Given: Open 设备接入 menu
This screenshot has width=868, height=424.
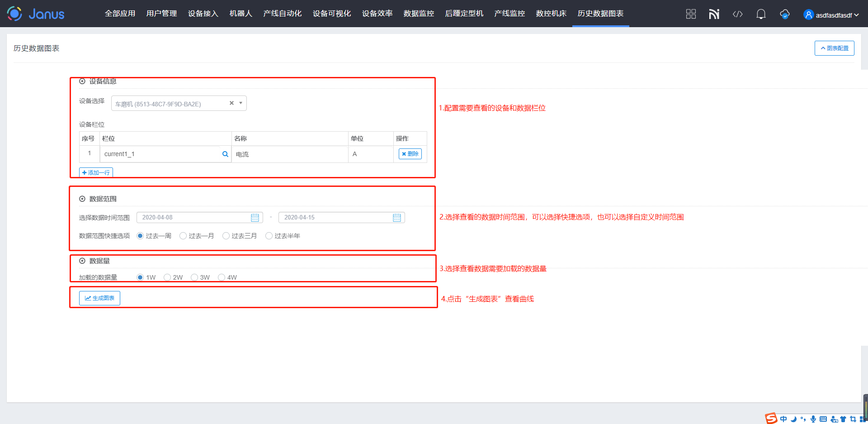Looking at the screenshot, I should [x=203, y=14].
